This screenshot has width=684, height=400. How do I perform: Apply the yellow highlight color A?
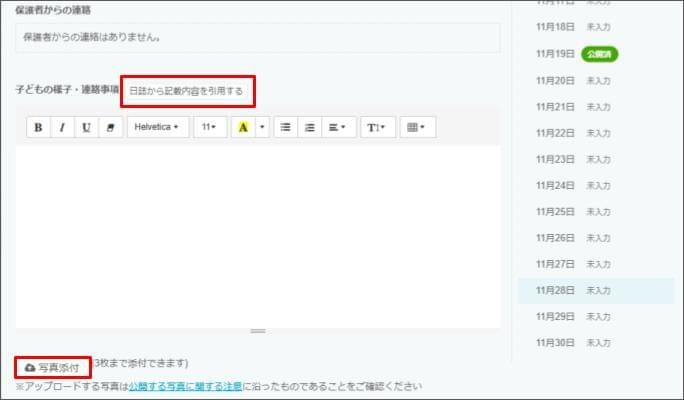pos(242,127)
